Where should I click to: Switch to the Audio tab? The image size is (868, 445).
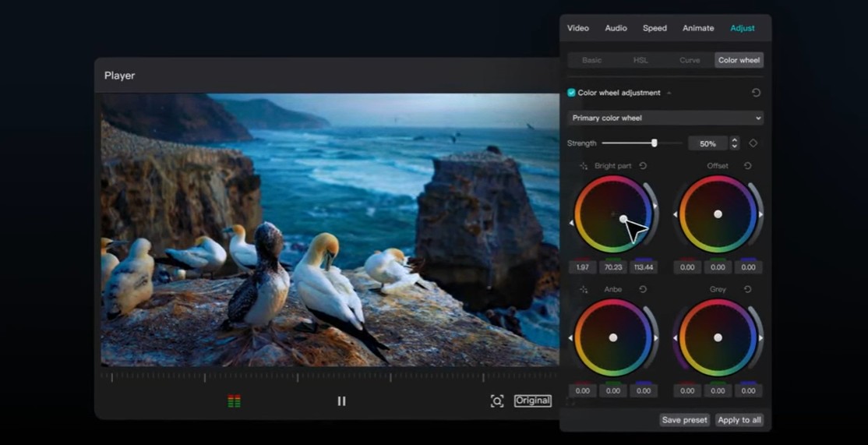[616, 28]
